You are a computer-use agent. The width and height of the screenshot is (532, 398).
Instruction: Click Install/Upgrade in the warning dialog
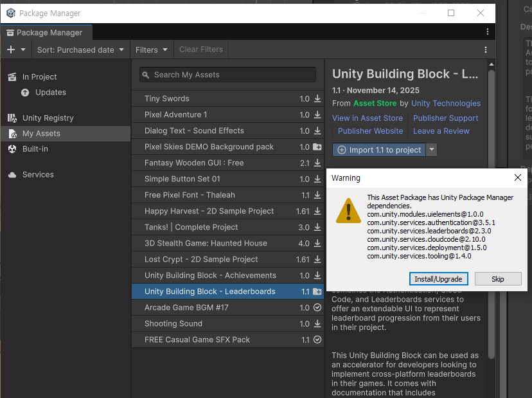tap(438, 279)
